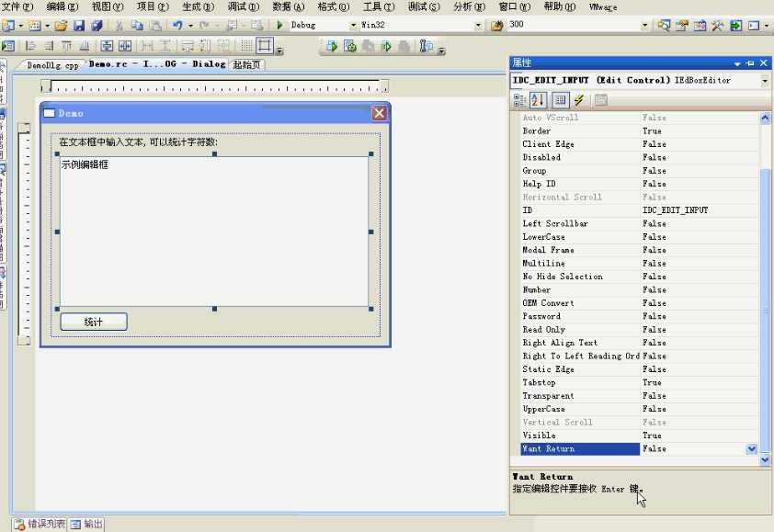Open the 文件 menu

tap(18, 7)
